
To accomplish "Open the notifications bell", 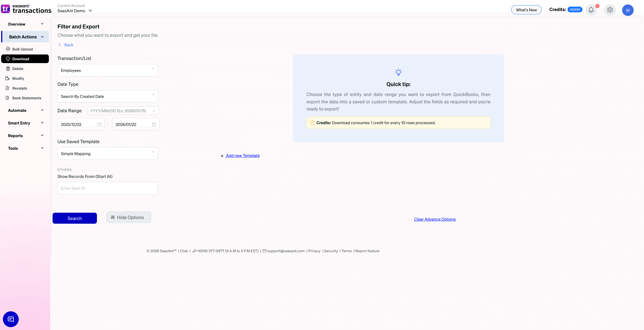I will pos(591,10).
